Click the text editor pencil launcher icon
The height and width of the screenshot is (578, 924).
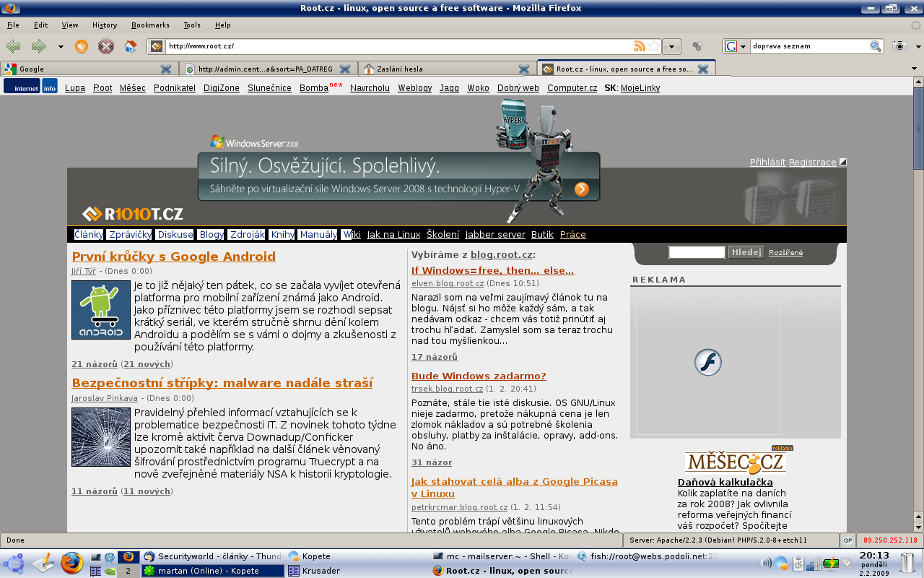43,563
